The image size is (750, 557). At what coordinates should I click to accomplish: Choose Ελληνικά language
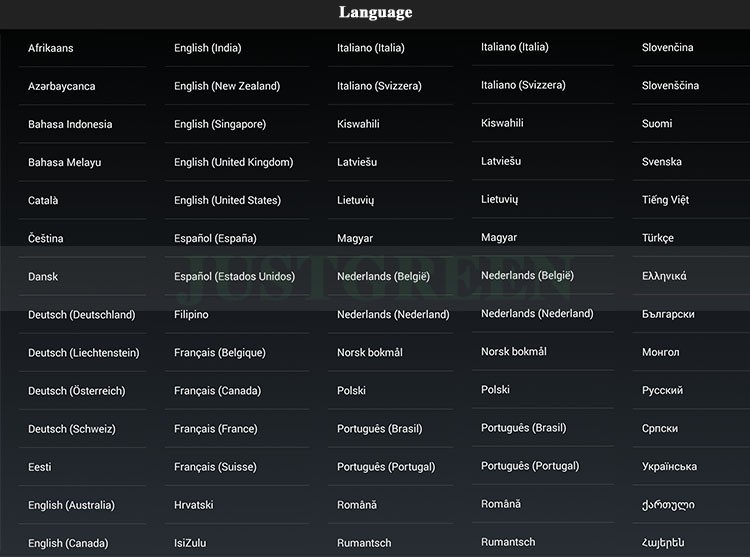pyautogui.click(x=664, y=276)
